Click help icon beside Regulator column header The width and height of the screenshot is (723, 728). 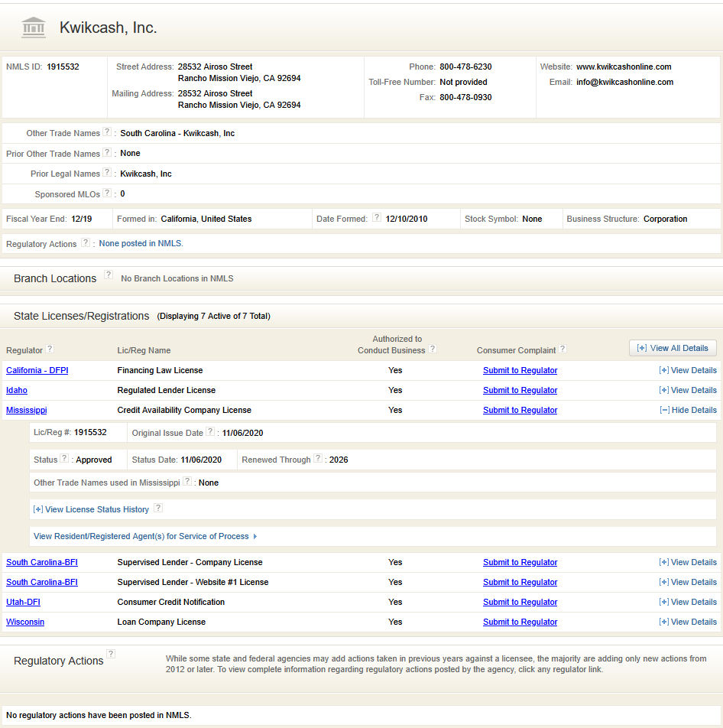(x=50, y=349)
